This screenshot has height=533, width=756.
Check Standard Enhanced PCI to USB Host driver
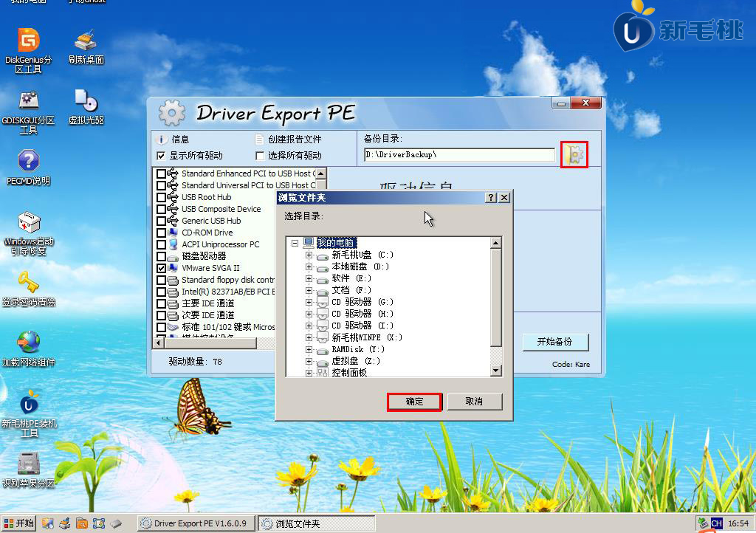point(161,173)
